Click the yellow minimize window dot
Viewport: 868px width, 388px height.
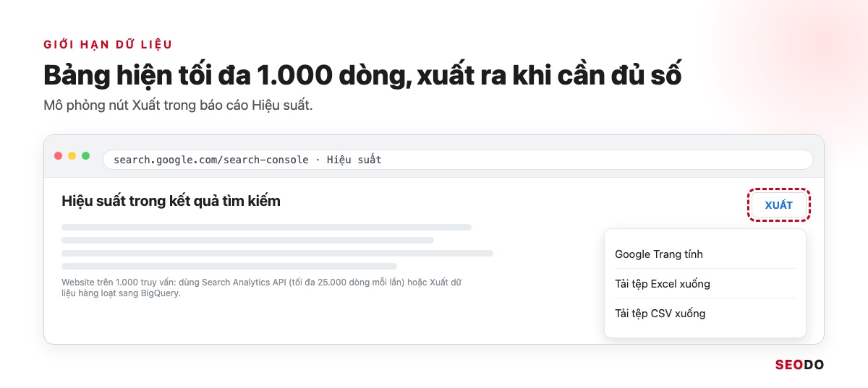coord(72,156)
